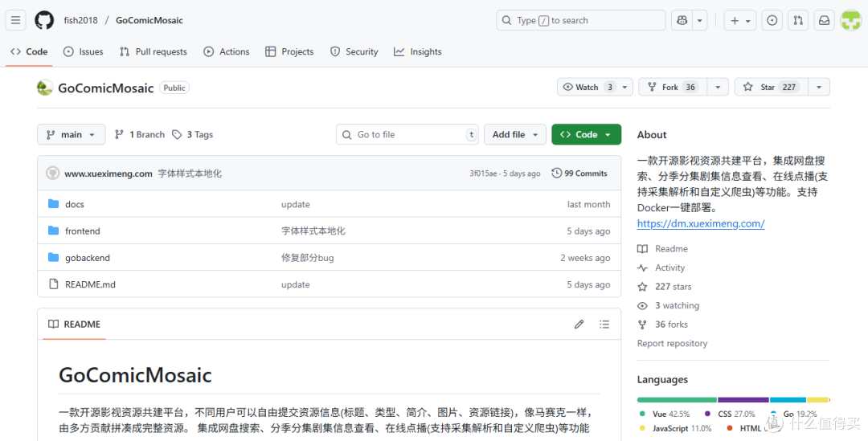Open the create new plus dropdown
The width and height of the screenshot is (868, 441).
[740, 20]
